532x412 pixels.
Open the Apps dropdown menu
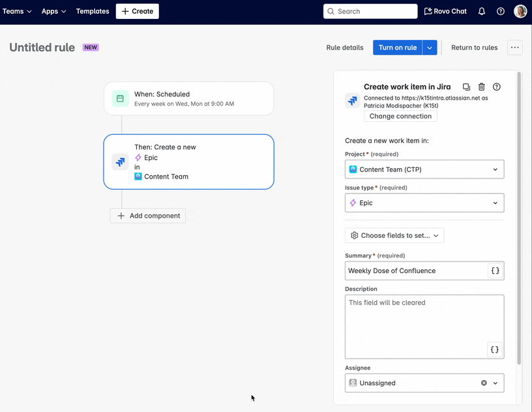pos(53,11)
